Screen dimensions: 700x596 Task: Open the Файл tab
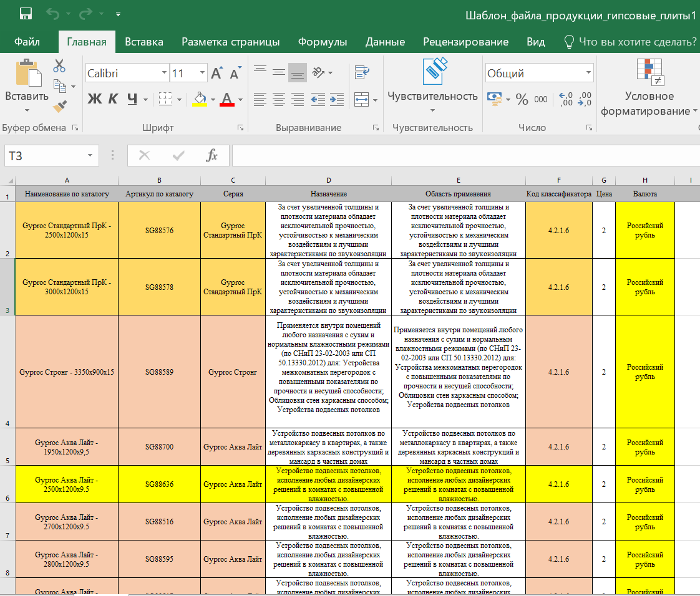tap(27, 42)
